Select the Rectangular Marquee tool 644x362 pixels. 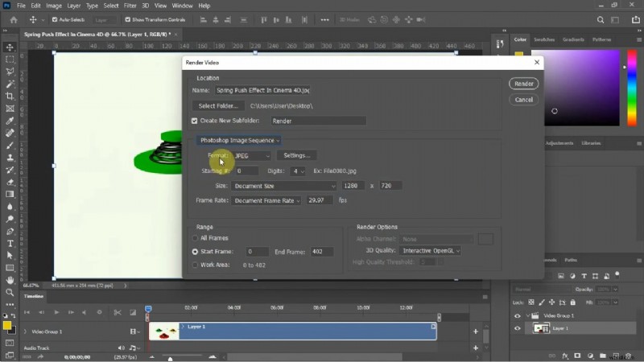pyautogui.click(x=10, y=60)
